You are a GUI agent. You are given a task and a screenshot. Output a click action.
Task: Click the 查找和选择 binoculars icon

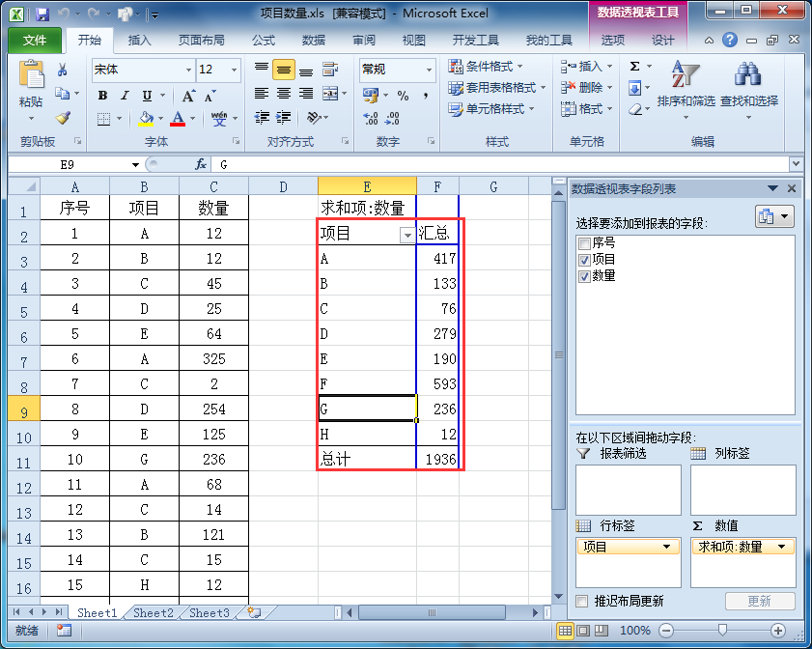click(748, 85)
